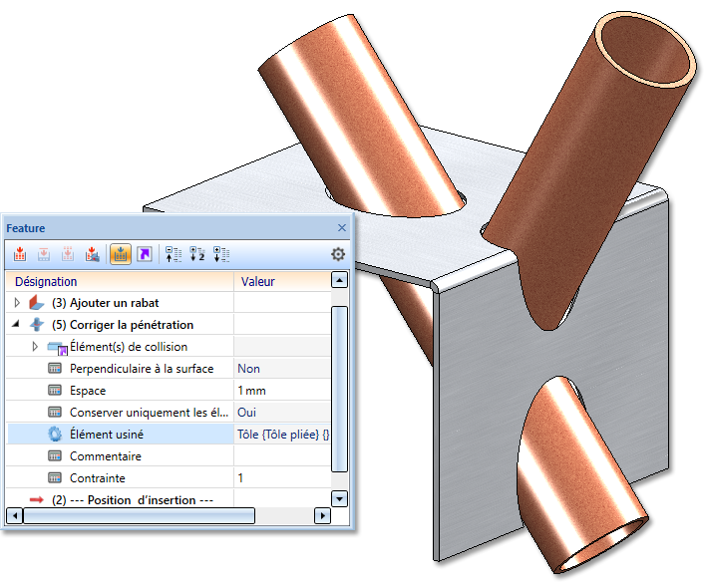Click the vertical scrollbar up arrow
This screenshot has height=588, width=708.
tap(339, 280)
